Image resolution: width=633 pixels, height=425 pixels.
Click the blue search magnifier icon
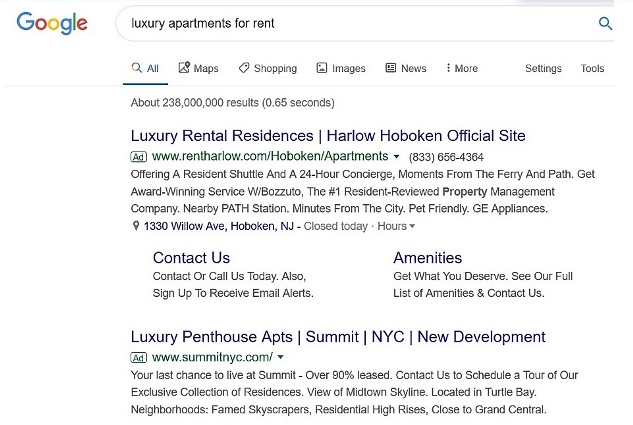pos(605,23)
